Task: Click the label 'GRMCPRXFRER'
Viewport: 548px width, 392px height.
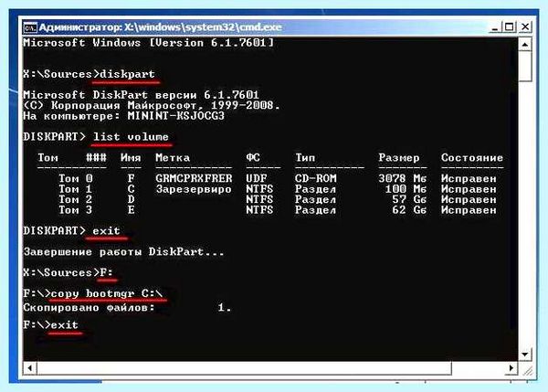Action: (194, 179)
